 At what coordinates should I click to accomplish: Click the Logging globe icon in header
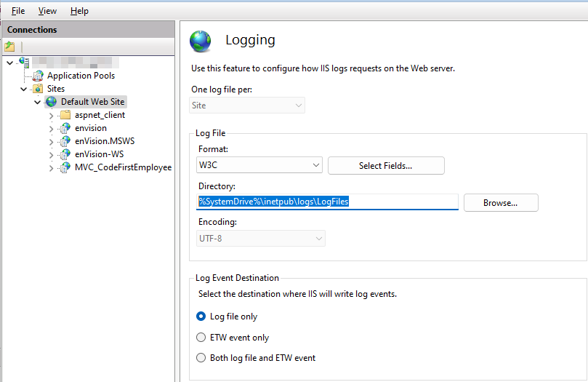(201, 41)
